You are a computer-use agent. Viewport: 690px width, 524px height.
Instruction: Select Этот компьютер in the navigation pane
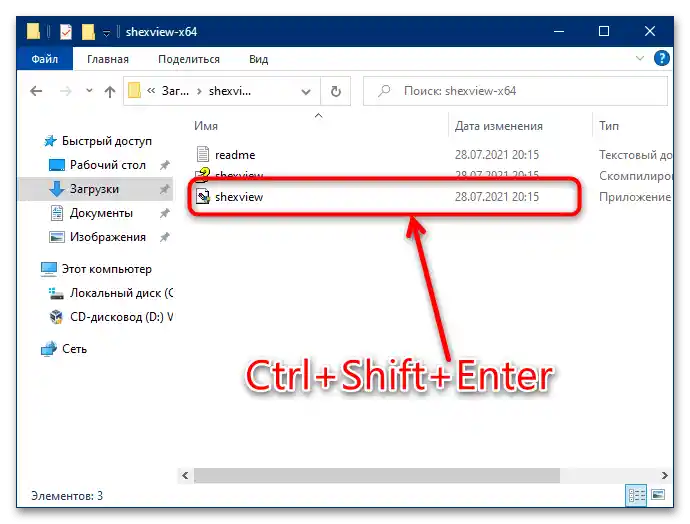[x=106, y=269]
